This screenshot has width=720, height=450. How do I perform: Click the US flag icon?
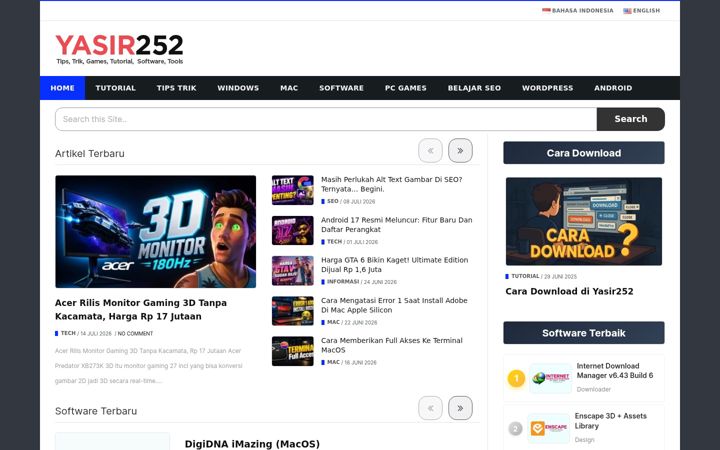(x=627, y=11)
